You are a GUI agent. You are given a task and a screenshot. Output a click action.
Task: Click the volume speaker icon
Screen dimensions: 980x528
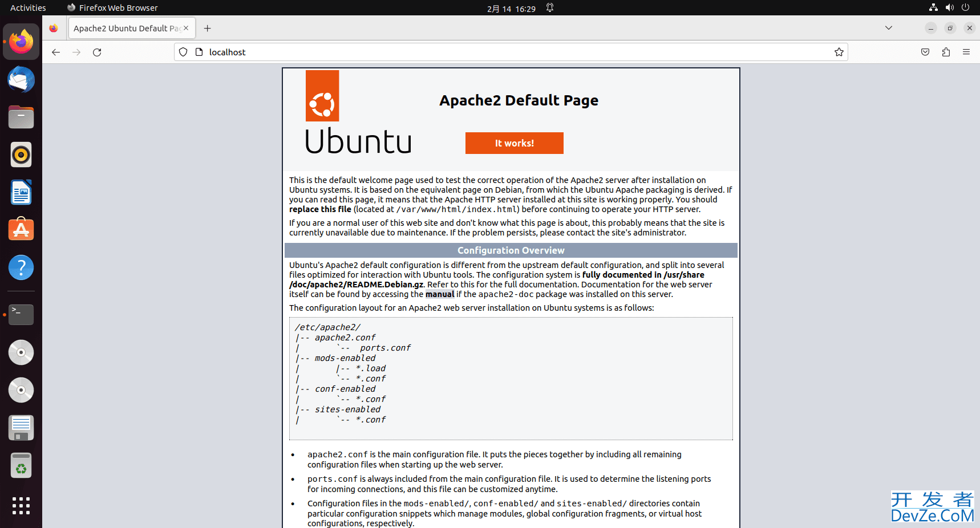[949, 7]
